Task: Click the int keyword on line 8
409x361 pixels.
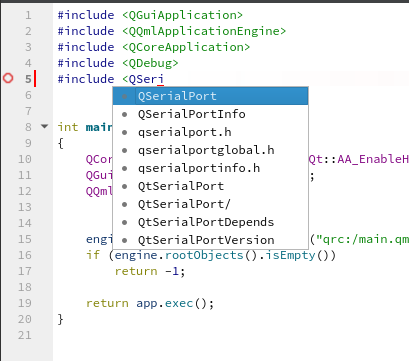Action: pyautogui.click(x=68, y=127)
